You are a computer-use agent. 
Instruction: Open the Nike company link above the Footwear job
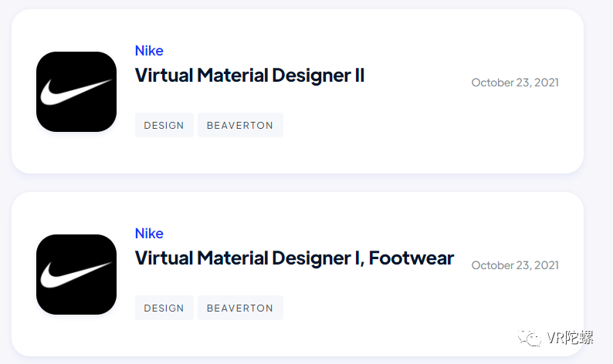point(149,234)
